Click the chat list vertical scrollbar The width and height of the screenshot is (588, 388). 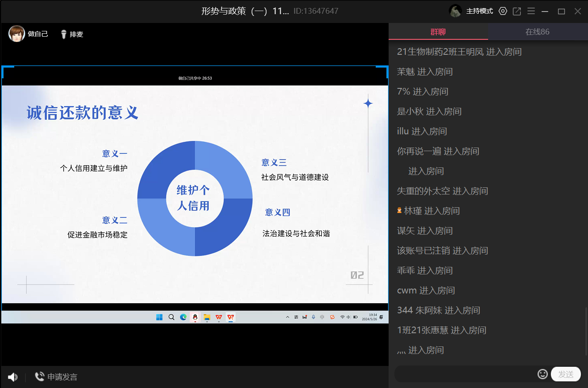coord(586,331)
